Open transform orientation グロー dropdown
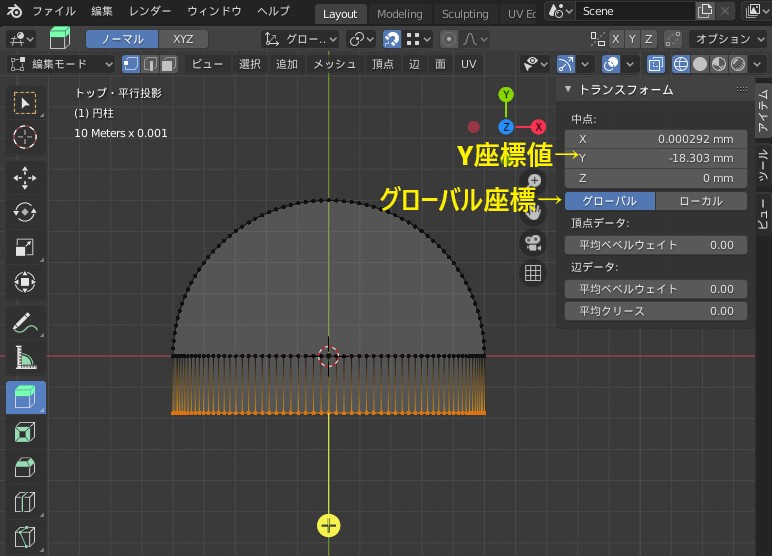The image size is (772, 556). [x=300, y=39]
